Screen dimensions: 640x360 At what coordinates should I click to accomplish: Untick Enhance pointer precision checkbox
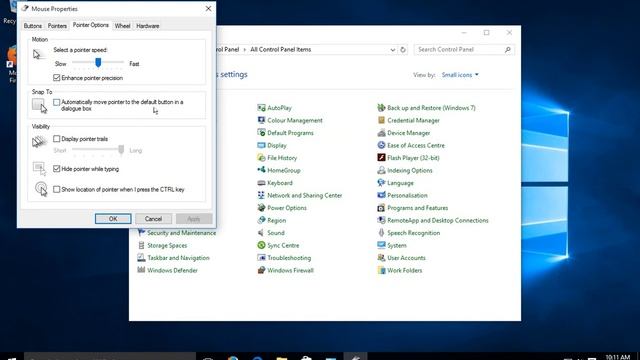[57, 78]
